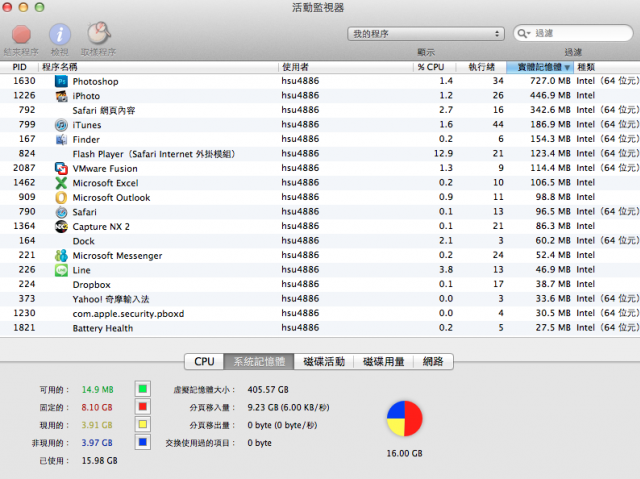640x479 pixels.
Task: Click the Line app icon
Action: coord(61,270)
